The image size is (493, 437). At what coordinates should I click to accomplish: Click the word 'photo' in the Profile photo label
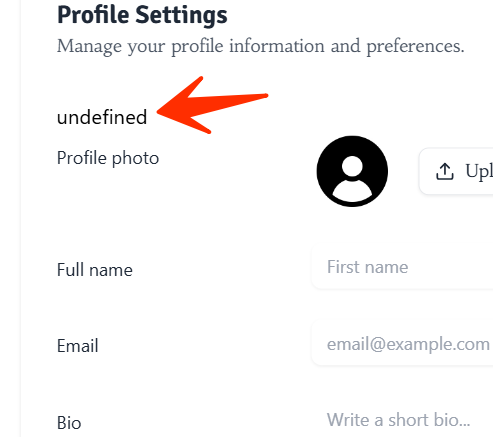pyautogui.click(x=135, y=159)
